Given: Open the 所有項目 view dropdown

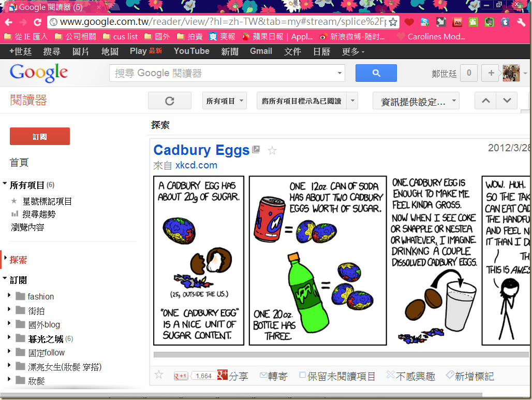Looking at the screenshot, I should [x=224, y=101].
